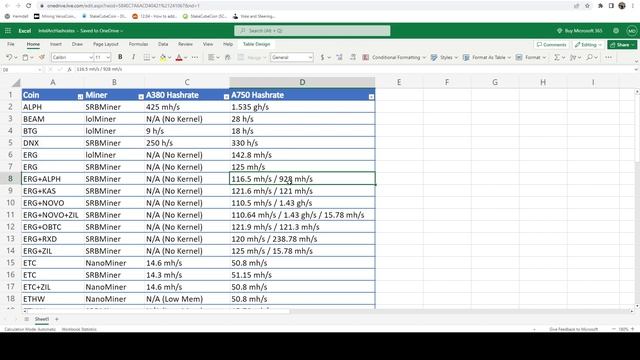
Task: Click the green Share button
Action: point(622,44)
